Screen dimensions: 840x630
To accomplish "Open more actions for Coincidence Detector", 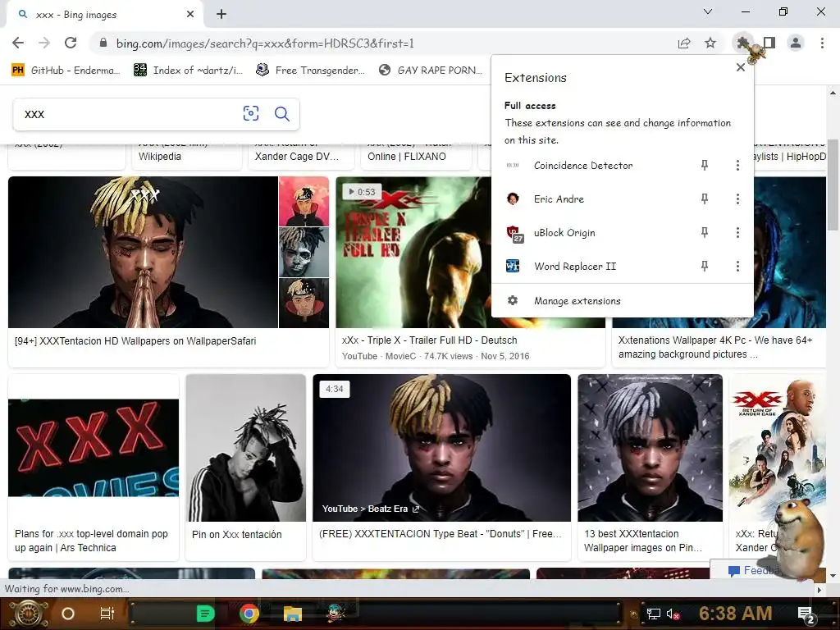I will [737, 166].
